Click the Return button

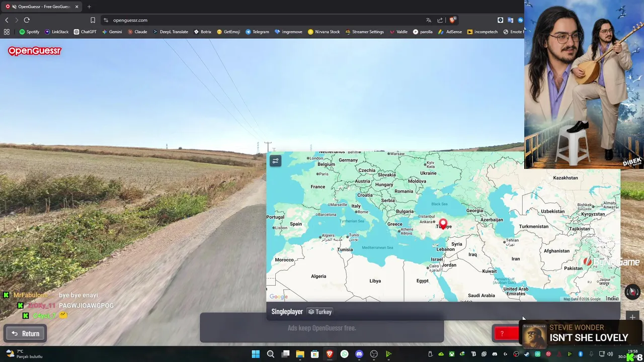[x=26, y=333]
